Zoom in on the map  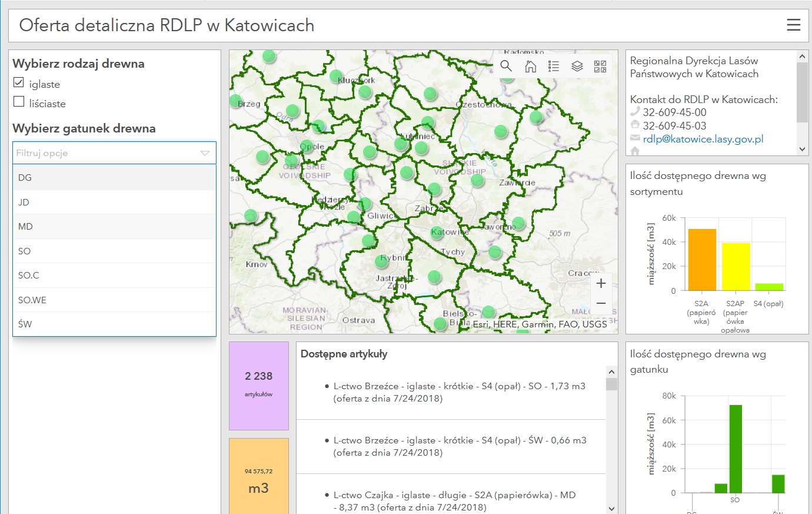point(601,284)
